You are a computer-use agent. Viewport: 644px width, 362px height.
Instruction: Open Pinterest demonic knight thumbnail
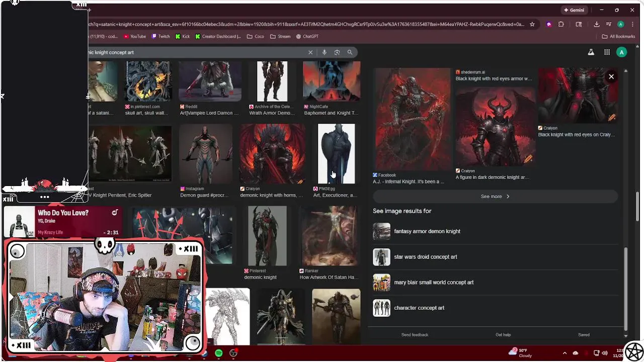point(267,235)
